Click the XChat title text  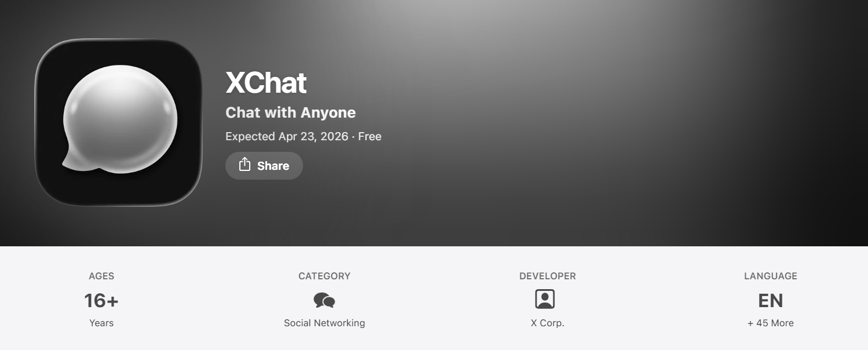click(x=266, y=83)
